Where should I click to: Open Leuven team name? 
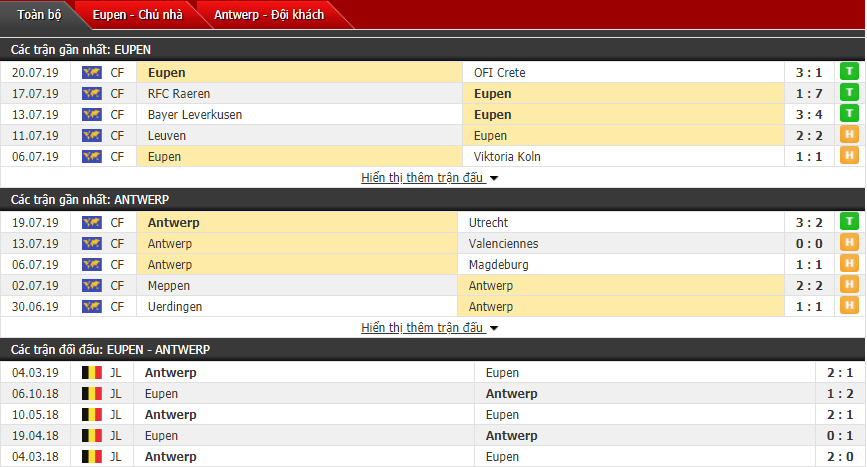166,135
